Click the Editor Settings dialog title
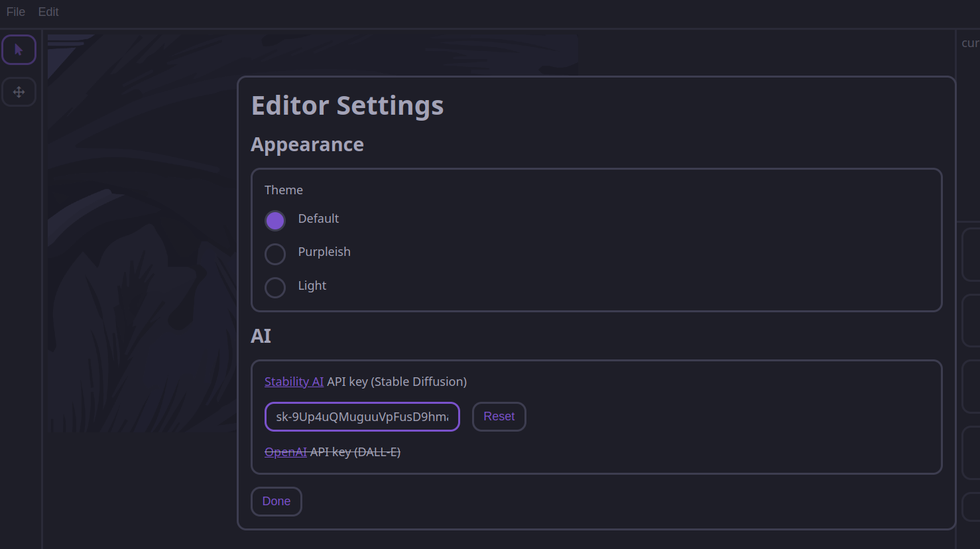The height and width of the screenshot is (549, 980). pyautogui.click(x=347, y=106)
